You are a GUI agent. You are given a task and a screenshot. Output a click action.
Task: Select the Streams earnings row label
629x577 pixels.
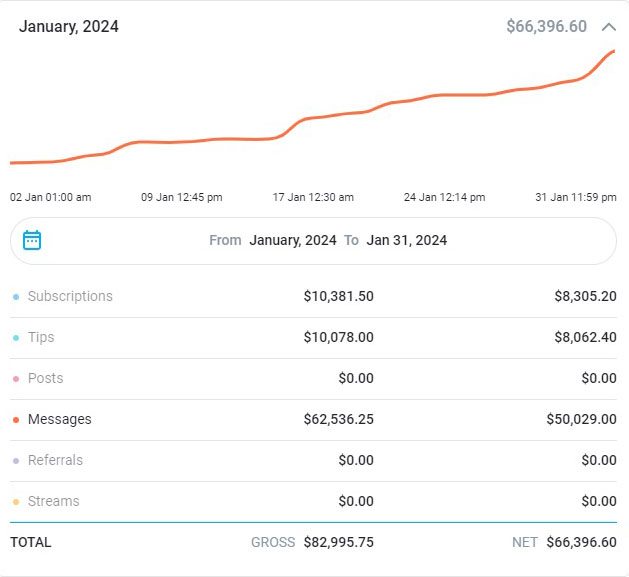tap(54, 501)
